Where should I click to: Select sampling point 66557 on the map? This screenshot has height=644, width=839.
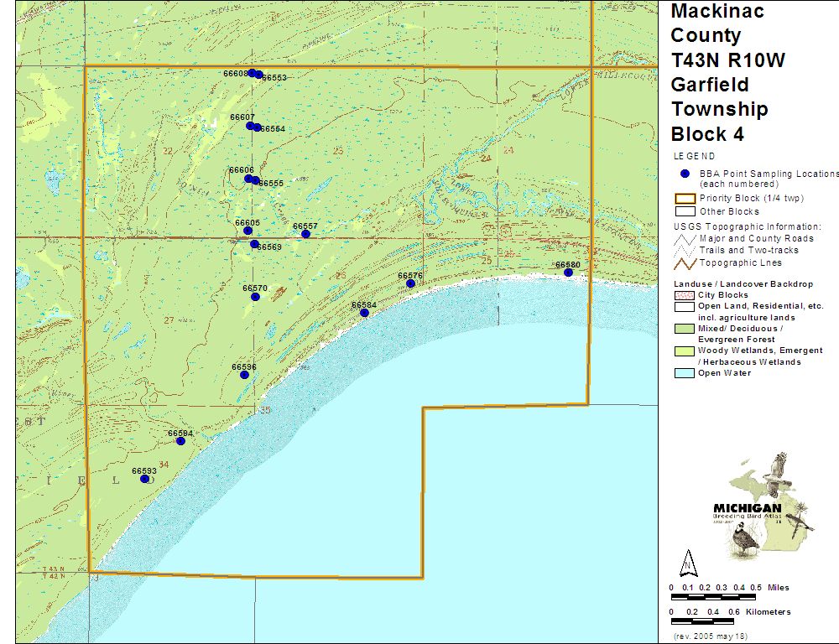pos(305,234)
